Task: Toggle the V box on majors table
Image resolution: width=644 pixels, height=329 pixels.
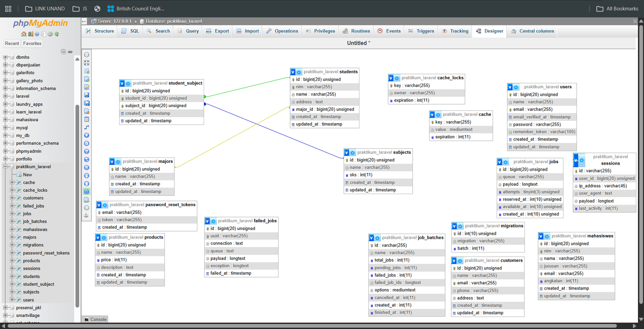Action: 112,161
